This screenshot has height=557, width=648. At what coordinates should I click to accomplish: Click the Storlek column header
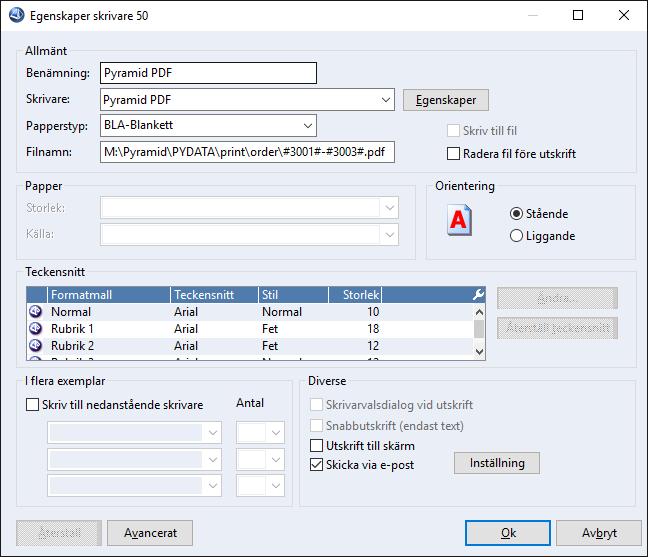(x=355, y=295)
